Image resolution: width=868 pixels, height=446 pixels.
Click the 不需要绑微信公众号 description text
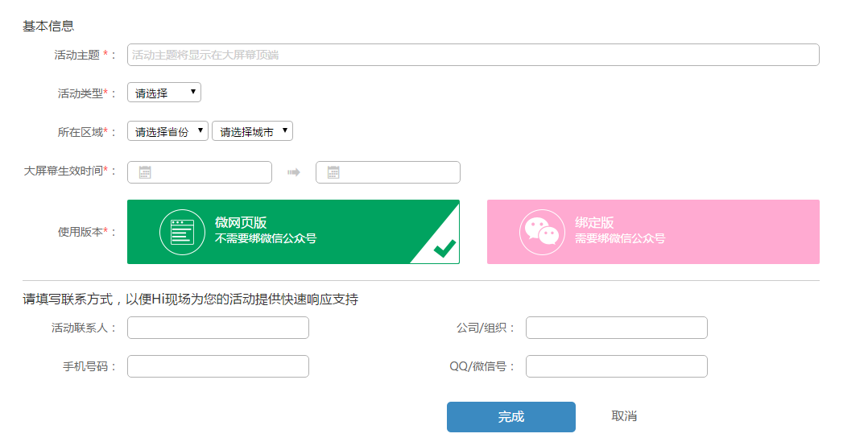[266, 238]
